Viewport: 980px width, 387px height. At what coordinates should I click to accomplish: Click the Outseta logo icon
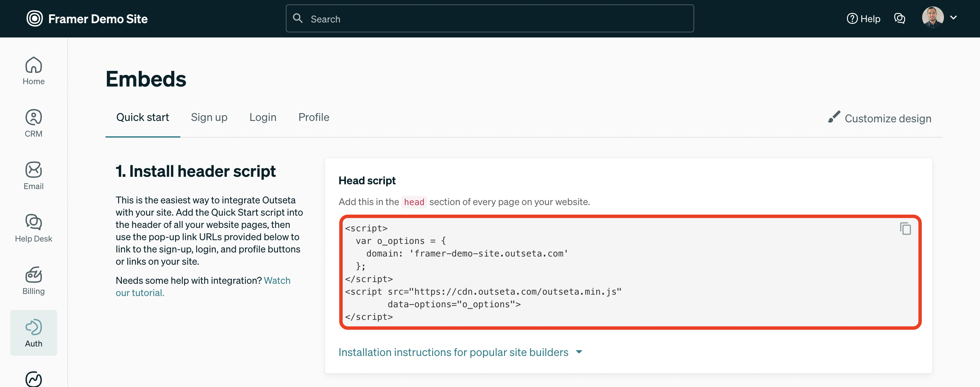point(35,18)
